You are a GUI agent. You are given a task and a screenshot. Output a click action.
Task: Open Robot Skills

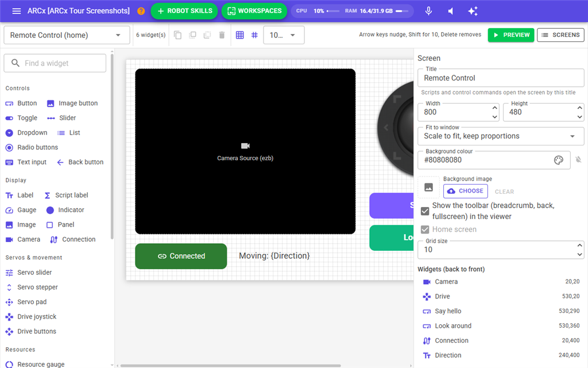tap(184, 11)
